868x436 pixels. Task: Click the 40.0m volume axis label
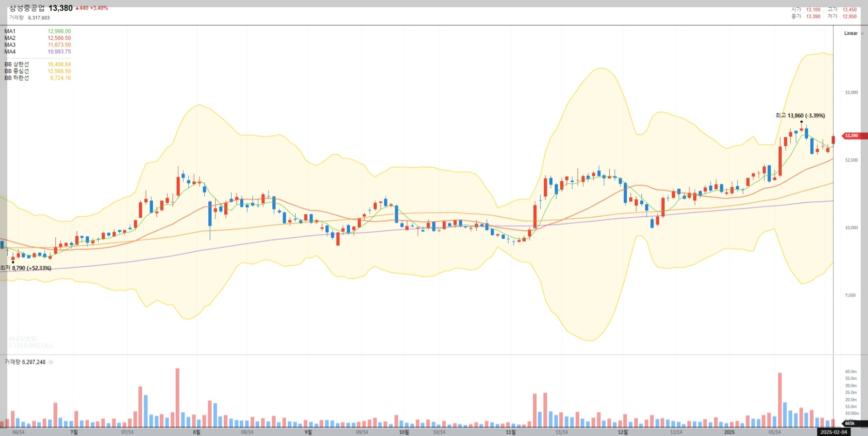coord(851,372)
